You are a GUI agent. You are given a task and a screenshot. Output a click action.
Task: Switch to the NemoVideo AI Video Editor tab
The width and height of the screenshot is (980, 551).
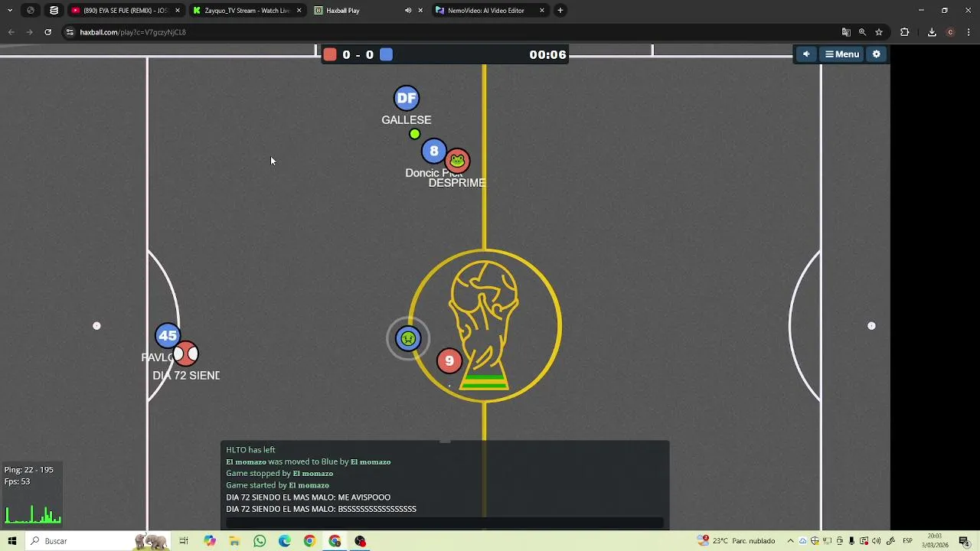[x=485, y=11]
